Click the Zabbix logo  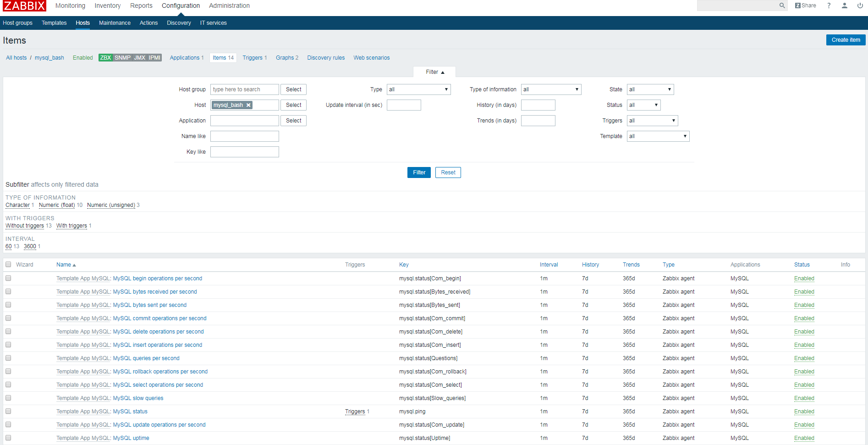tap(24, 6)
